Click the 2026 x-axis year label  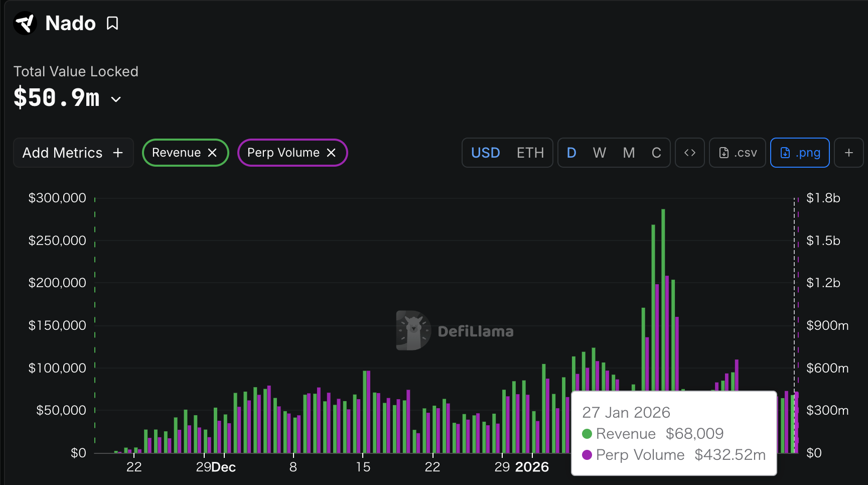[532, 467]
